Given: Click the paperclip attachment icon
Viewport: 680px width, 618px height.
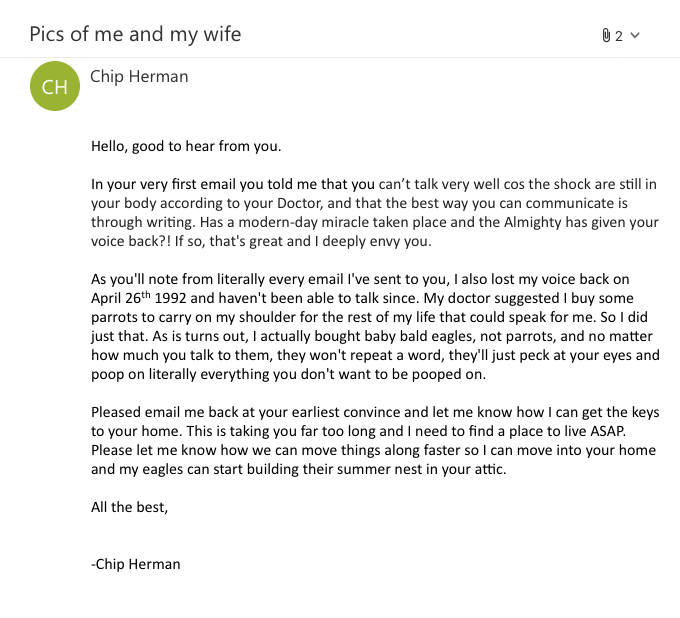Looking at the screenshot, I should click(606, 36).
